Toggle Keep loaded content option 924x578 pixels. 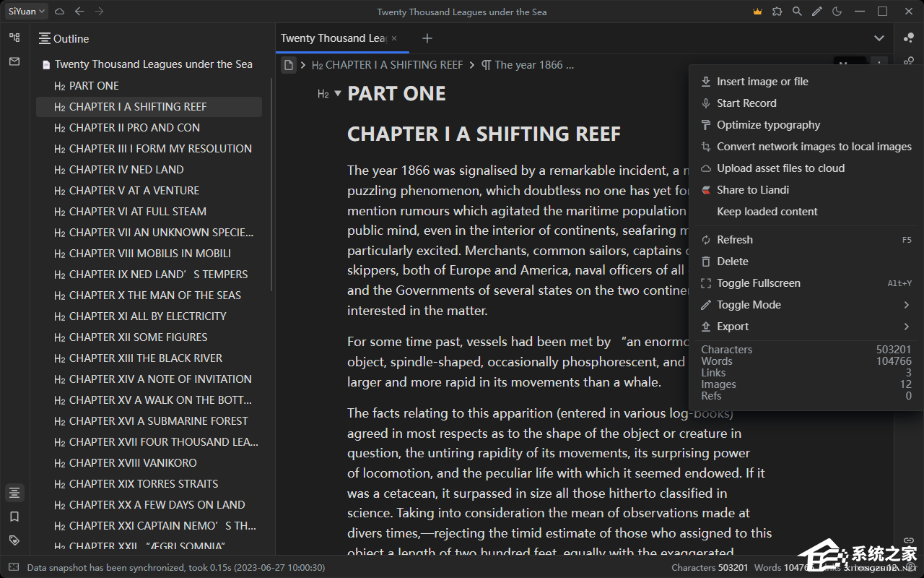(x=806, y=212)
